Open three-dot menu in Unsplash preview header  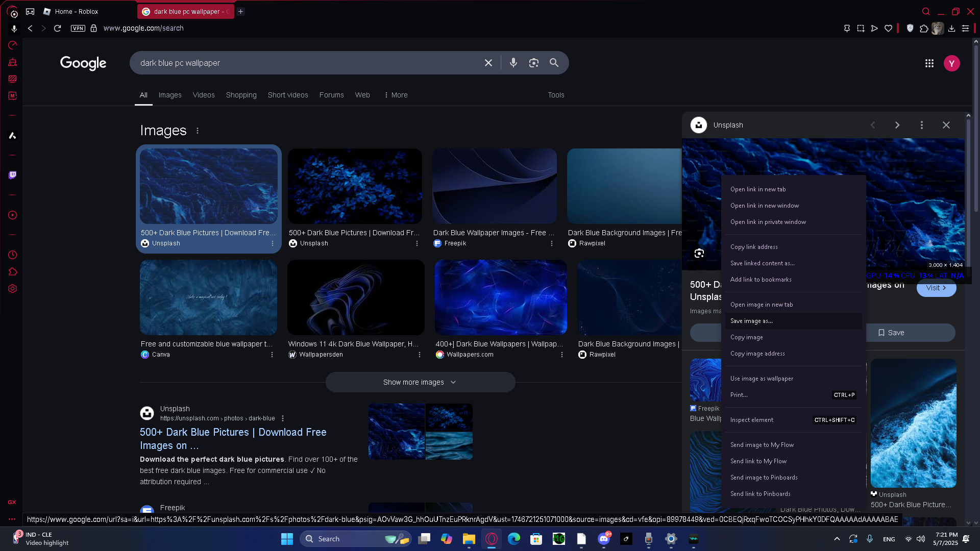click(921, 125)
